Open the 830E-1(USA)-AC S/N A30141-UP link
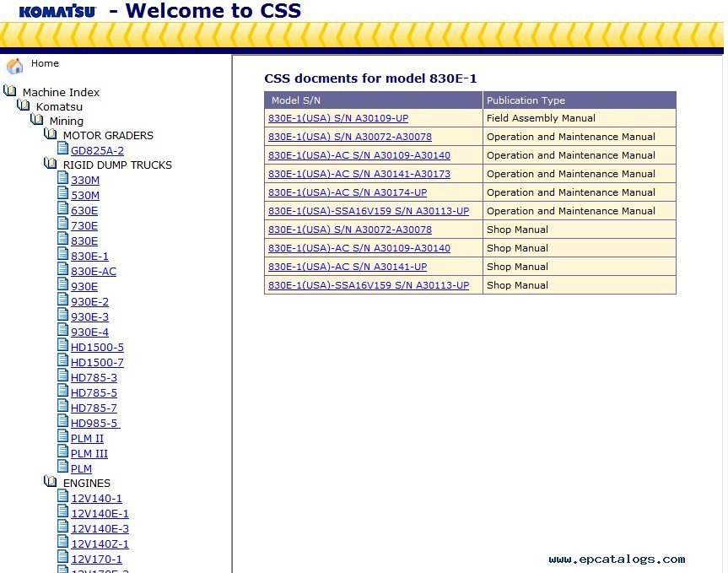 click(x=348, y=267)
